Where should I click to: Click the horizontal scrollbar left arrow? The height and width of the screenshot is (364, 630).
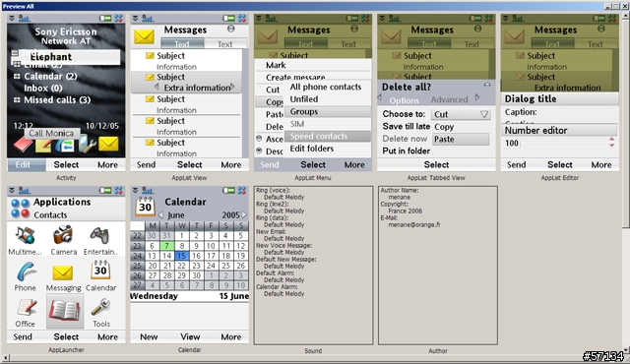tap(5, 357)
